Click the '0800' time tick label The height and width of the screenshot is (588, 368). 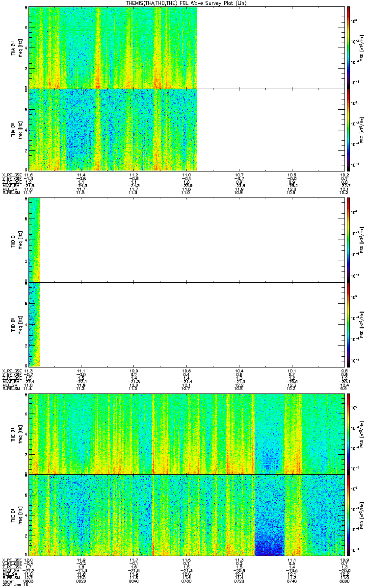pos(344,582)
